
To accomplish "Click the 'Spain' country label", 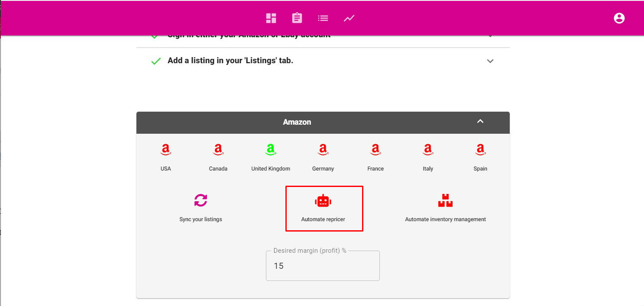I will pyautogui.click(x=480, y=169).
